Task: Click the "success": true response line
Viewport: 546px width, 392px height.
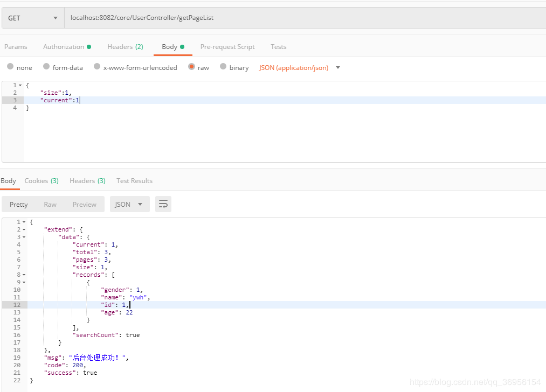Action: (71, 373)
